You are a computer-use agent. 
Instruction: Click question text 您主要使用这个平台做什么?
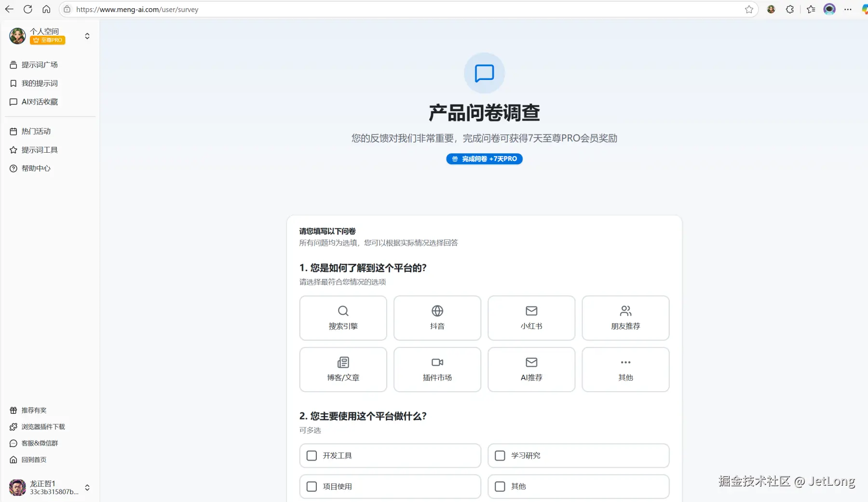[368, 416]
